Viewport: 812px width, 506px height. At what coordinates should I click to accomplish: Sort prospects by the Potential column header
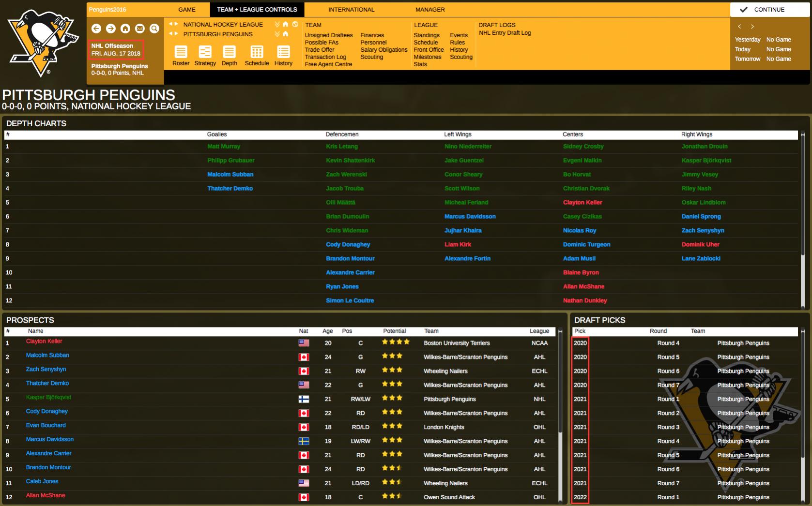click(x=395, y=331)
